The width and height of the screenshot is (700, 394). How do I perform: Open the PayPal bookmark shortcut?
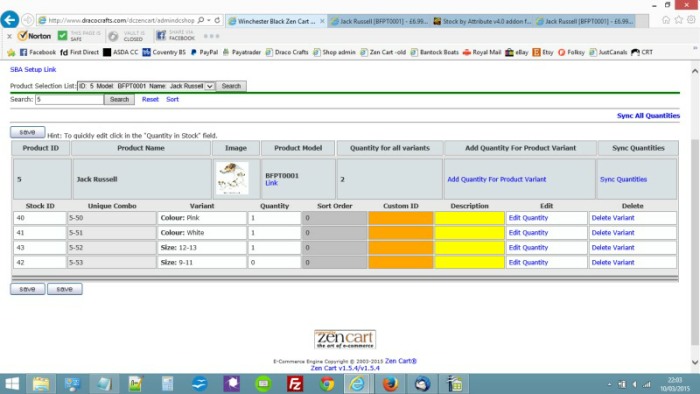tap(204, 52)
